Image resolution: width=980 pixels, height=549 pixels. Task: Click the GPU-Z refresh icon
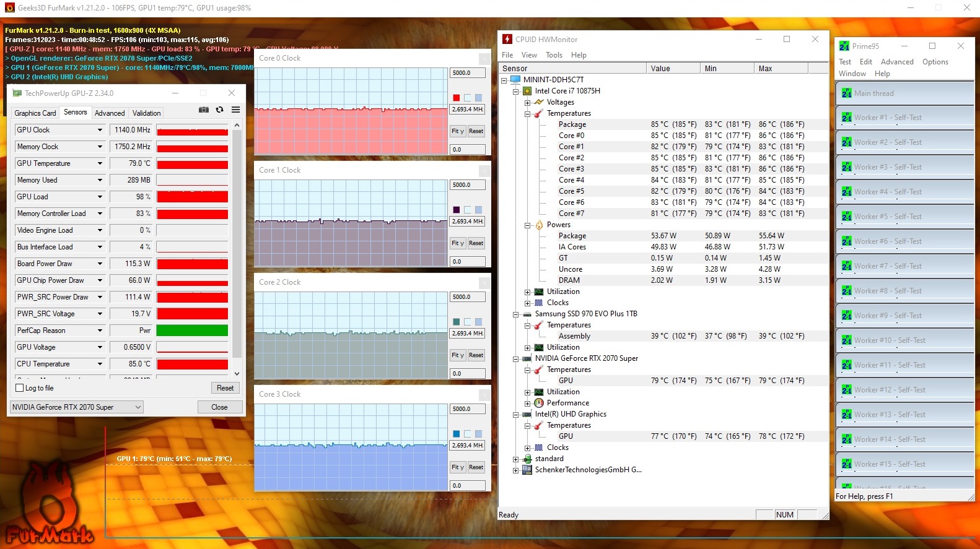(219, 110)
